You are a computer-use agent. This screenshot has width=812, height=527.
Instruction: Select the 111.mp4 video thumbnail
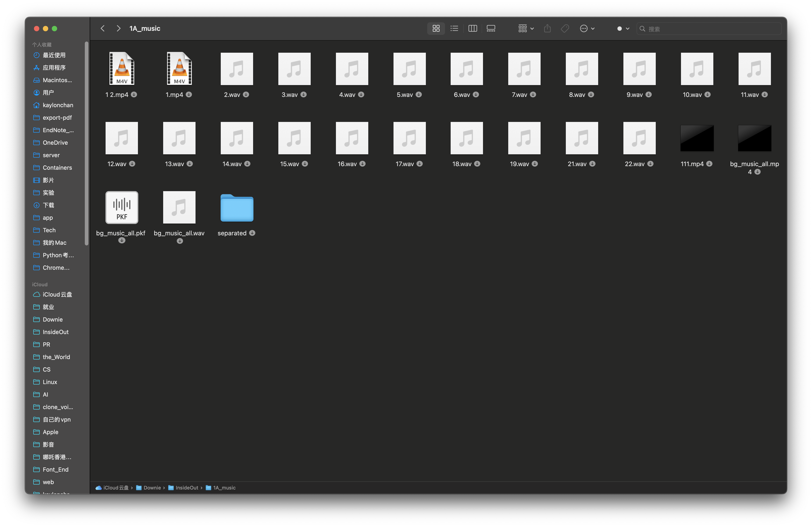697,138
